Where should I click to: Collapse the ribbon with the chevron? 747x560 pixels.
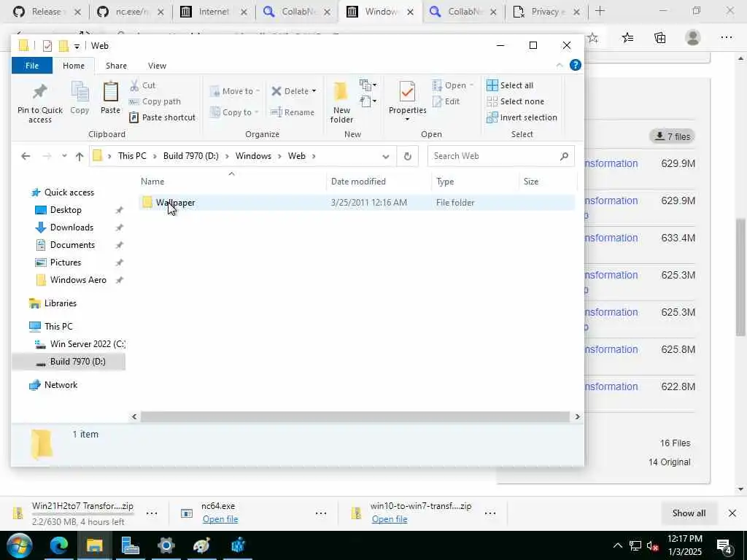(560, 65)
